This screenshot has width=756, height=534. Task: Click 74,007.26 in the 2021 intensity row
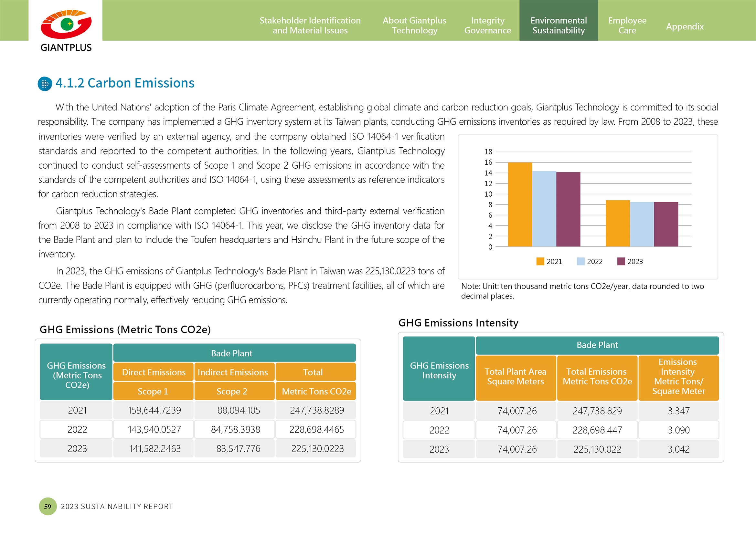pos(516,411)
